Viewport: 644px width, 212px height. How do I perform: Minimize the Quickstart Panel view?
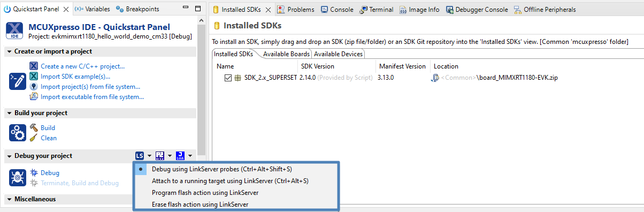tap(183, 9)
